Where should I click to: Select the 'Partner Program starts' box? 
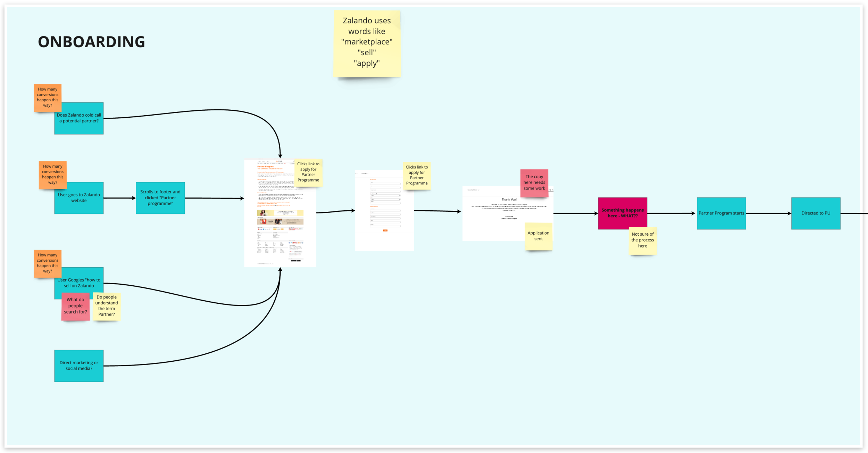coord(721,213)
